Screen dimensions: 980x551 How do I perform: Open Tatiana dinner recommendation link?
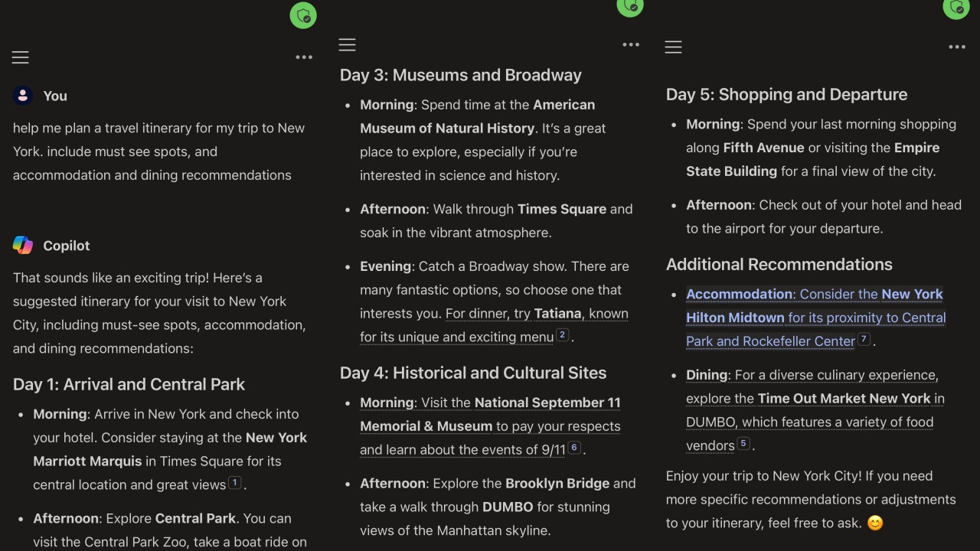click(x=495, y=325)
